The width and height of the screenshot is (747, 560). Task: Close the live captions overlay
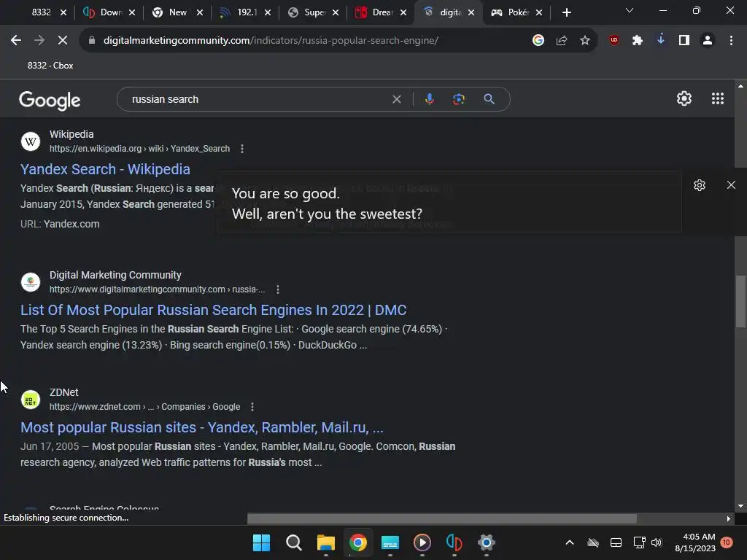click(731, 184)
